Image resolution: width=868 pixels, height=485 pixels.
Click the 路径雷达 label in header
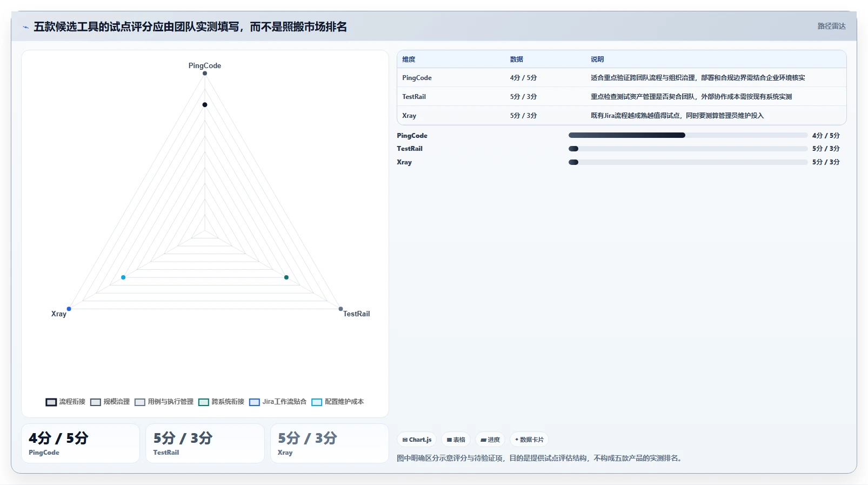coord(831,26)
